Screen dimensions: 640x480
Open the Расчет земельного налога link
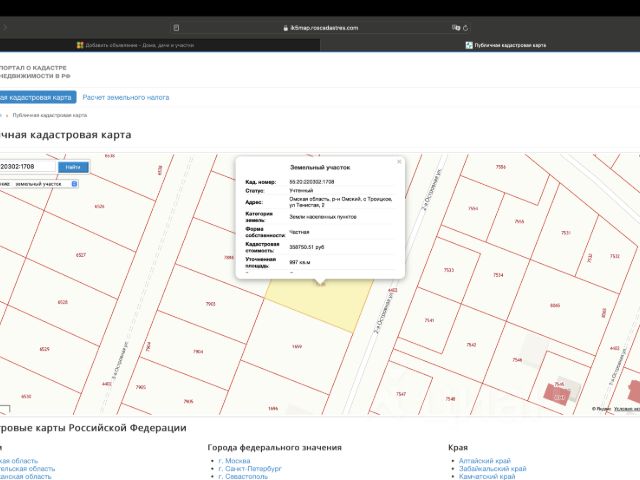(x=126, y=98)
